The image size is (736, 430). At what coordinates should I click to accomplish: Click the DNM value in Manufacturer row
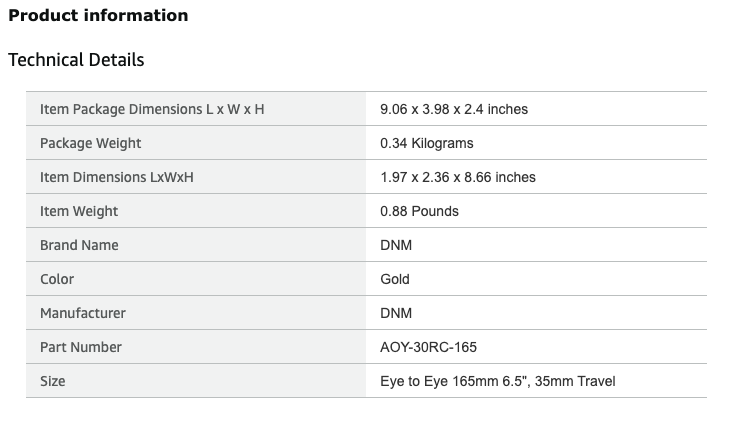[x=396, y=313]
